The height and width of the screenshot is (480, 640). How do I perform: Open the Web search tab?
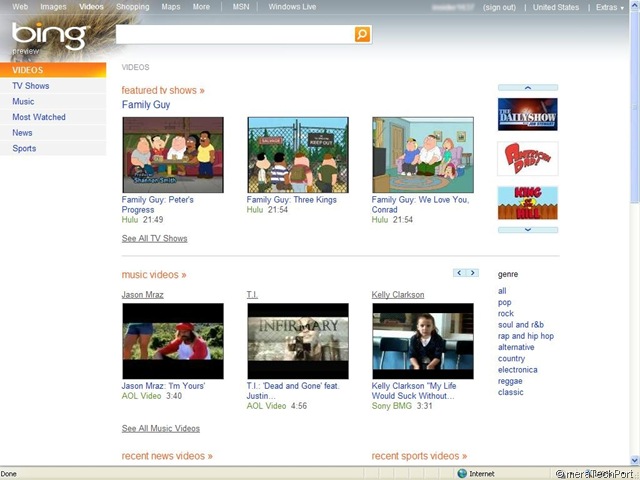(x=20, y=7)
